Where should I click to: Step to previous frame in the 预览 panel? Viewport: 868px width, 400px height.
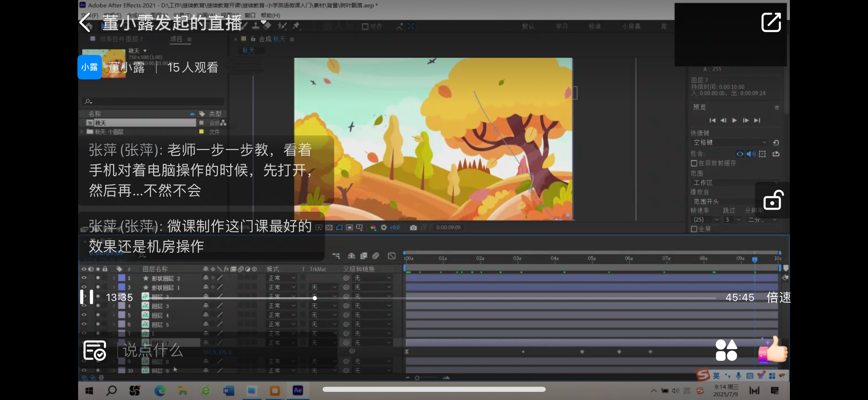[723, 120]
